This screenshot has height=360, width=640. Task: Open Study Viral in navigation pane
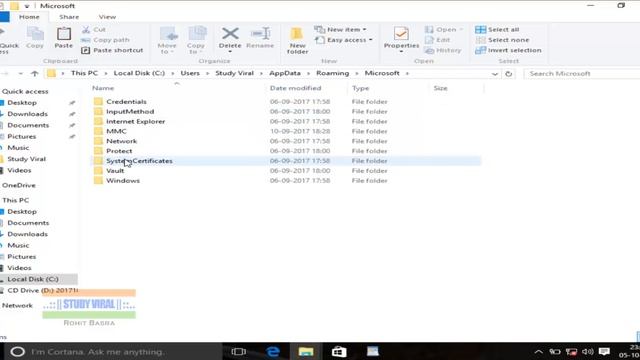point(27,159)
